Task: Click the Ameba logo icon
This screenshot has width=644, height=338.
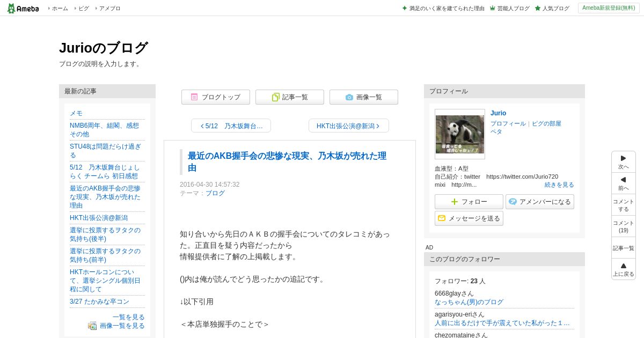Action: tap(23, 8)
